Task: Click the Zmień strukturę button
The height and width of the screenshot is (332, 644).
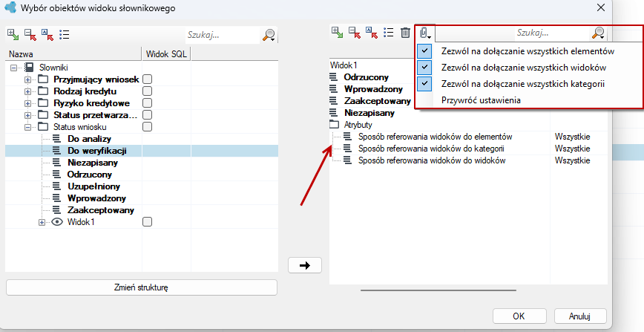Action: coord(141,287)
